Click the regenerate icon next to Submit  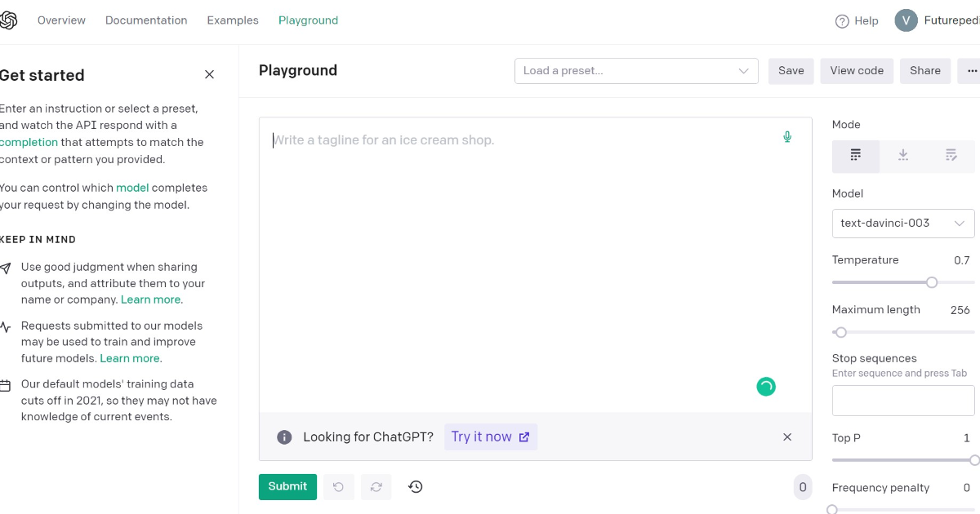376,486
